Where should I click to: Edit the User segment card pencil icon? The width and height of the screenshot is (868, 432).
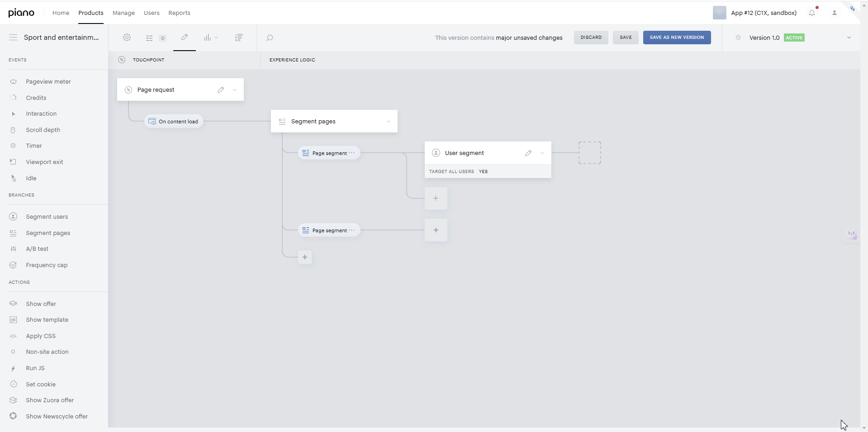click(528, 153)
